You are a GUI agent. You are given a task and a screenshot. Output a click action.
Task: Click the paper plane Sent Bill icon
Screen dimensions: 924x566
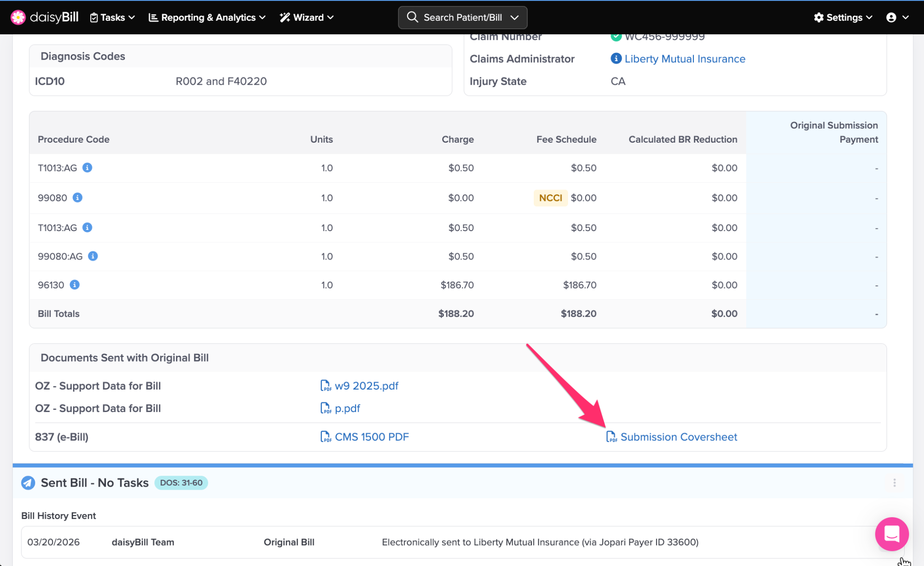coord(28,483)
